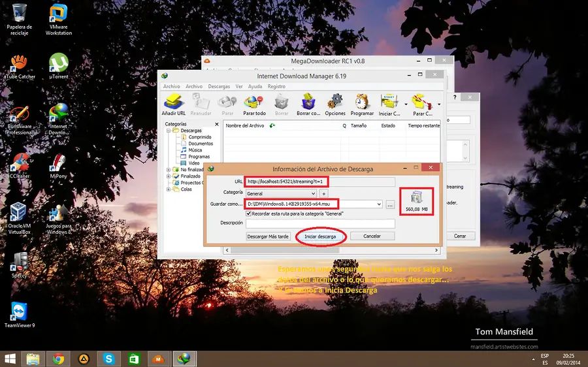Click the right arrow of the list scrollbar
Screen dimensions: 588x367
[x=436, y=250]
